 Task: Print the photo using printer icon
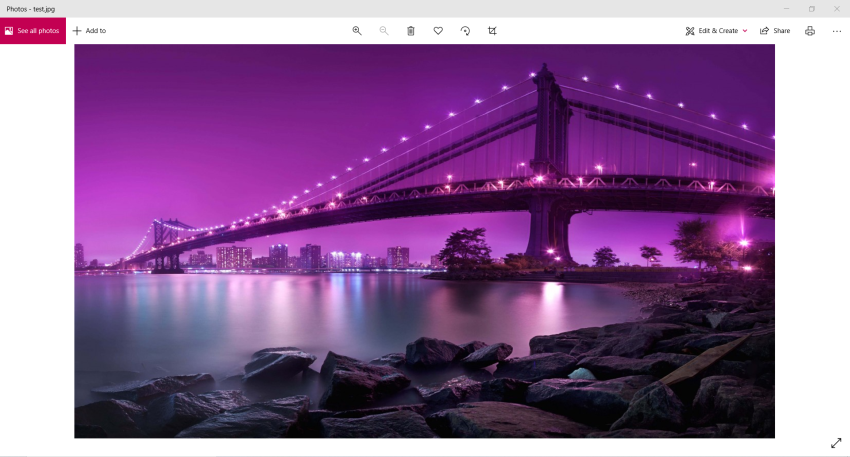[x=810, y=31]
